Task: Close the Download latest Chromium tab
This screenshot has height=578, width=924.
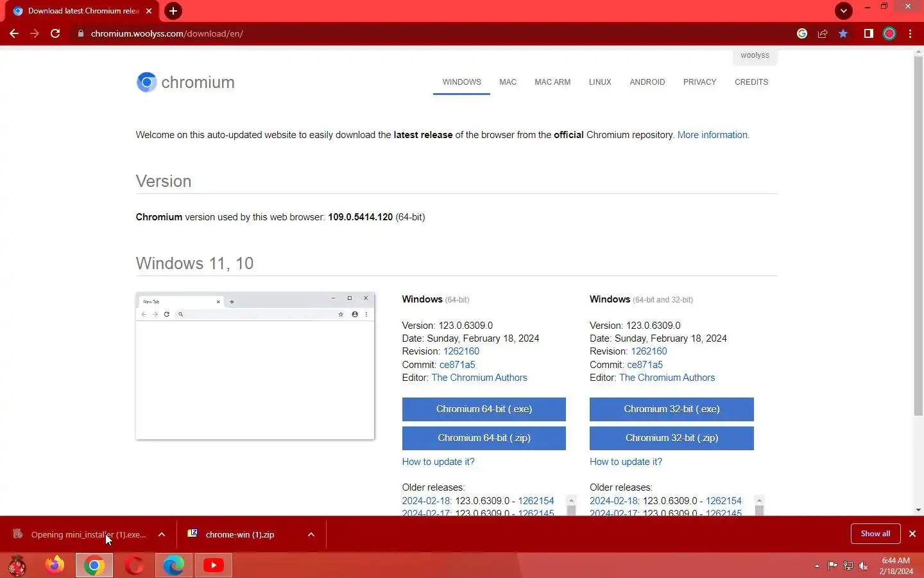Action: (x=149, y=11)
